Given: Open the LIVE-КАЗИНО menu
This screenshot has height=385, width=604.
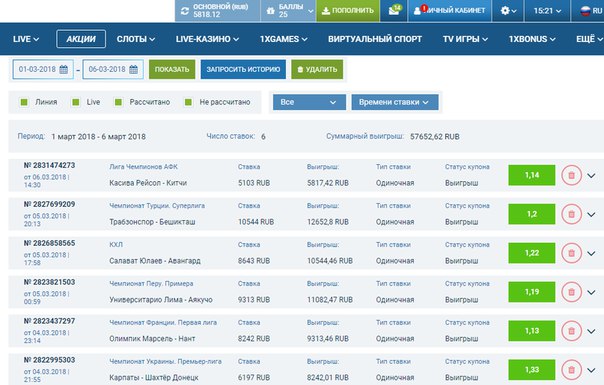Looking at the screenshot, I should point(207,39).
